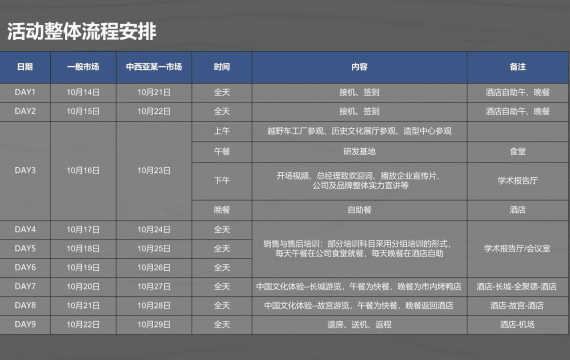Select the DAY7 cell

[25, 287]
